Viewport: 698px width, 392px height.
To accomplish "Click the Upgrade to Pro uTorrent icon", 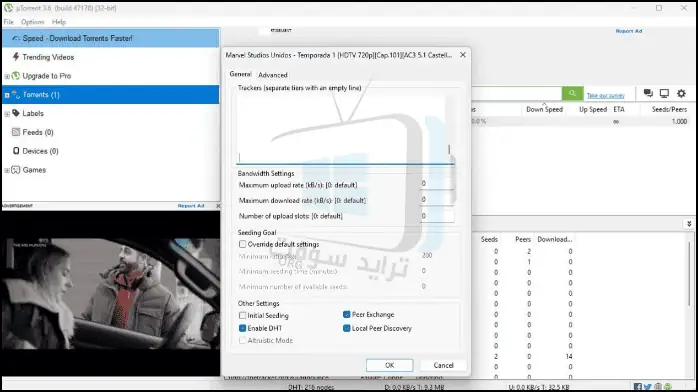I will click(16, 76).
